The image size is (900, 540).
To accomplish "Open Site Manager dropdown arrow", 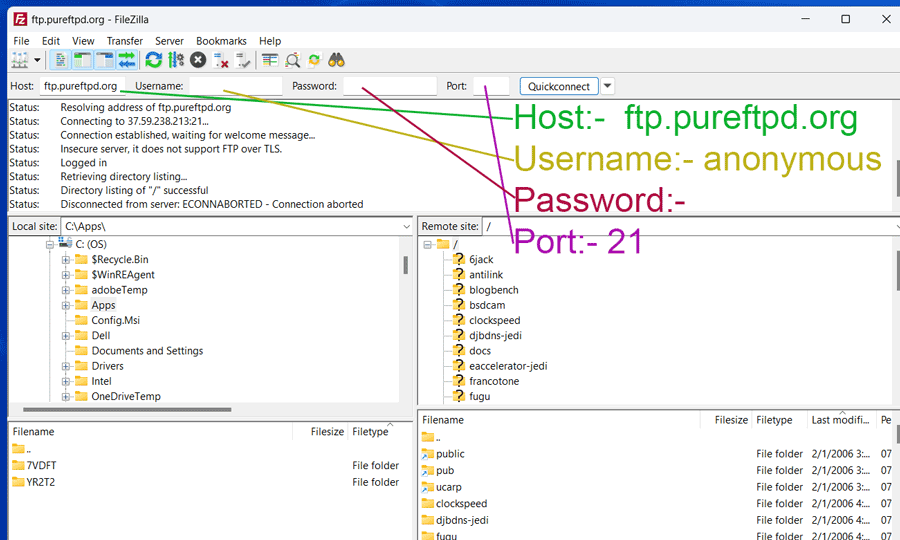I will click(37, 60).
